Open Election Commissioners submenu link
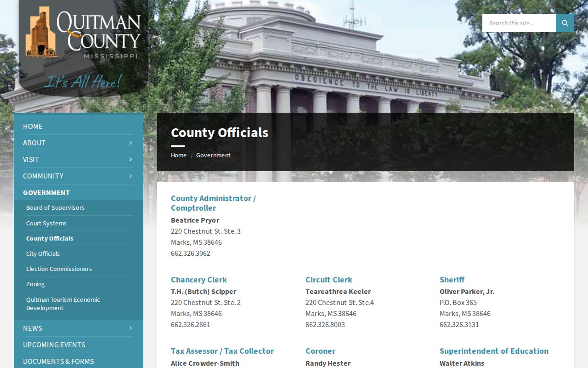Viewport: 588px width, 368px height. pyautogui.click(x=59, y=269)
